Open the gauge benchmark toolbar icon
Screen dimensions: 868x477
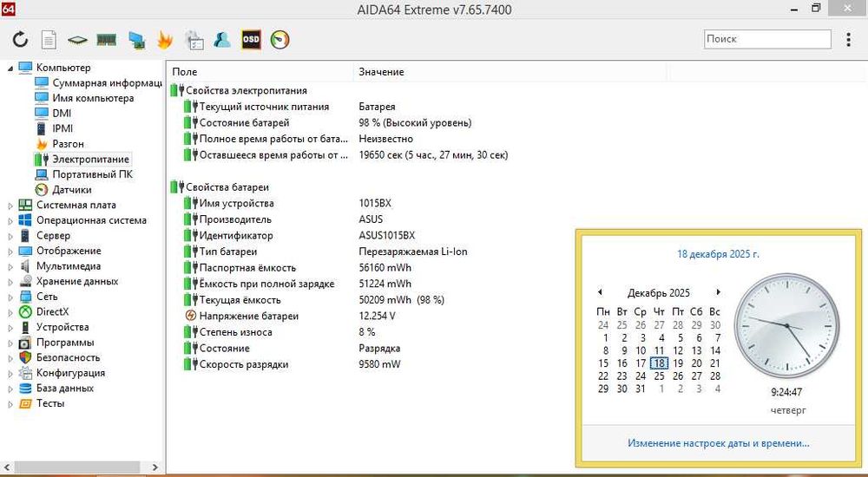pyautogui.click(x=280, y=40)
